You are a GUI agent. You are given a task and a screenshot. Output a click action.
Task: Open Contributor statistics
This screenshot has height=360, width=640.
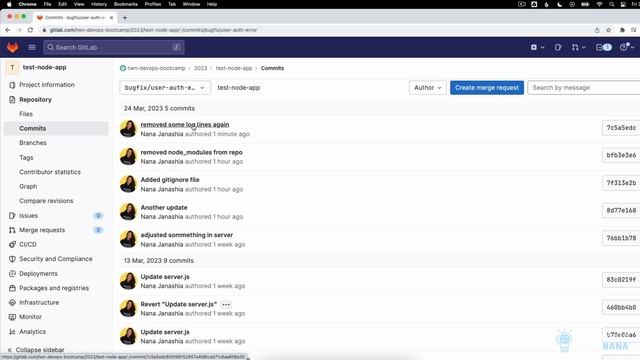50,172
